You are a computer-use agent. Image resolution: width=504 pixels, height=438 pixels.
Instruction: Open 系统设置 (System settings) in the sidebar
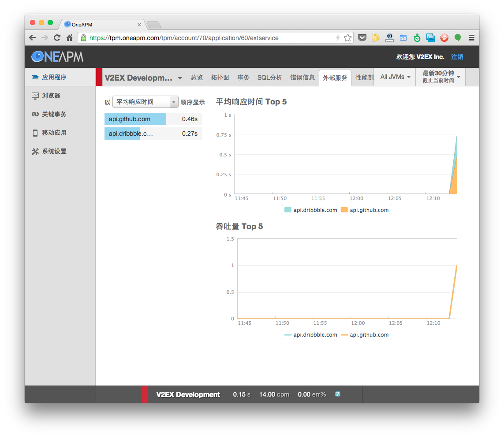coord(54,151)
